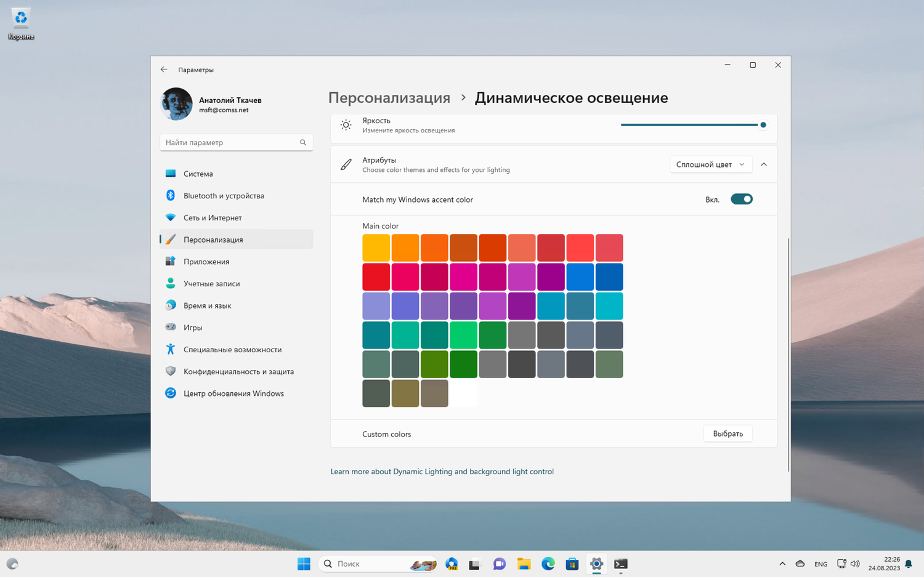Select the white swatch in Main color

(x=464, y=393)
